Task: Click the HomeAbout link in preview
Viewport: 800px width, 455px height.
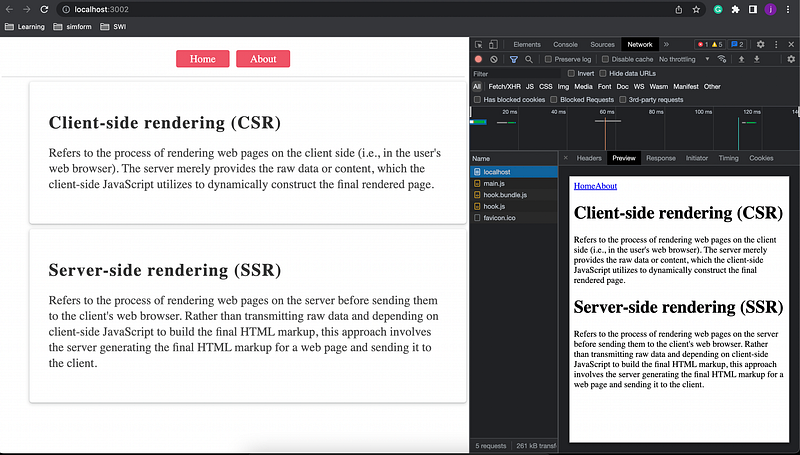Action: click(x=595, y=186)
